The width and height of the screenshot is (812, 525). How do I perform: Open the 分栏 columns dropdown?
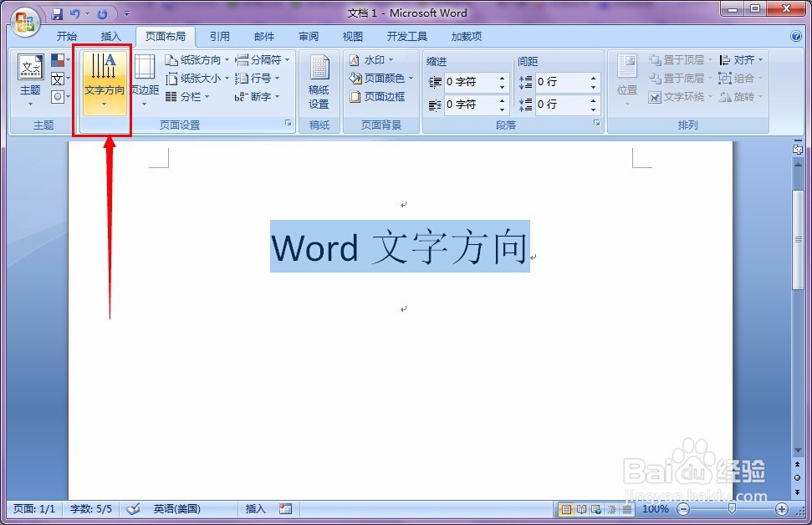tap(187, 97)
